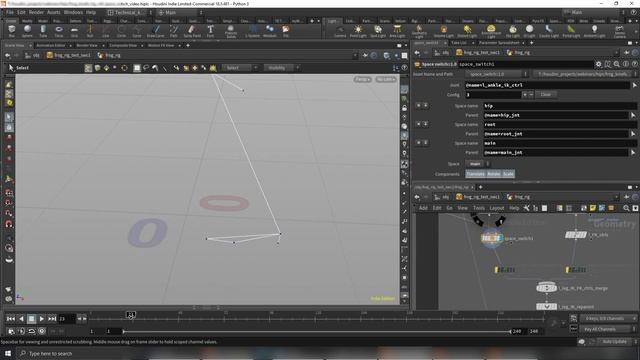Open the Windows menu
The image size is (640, 360).
tap(73, 12)
